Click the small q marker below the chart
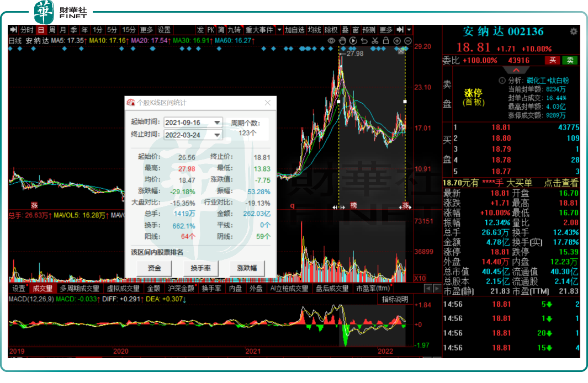This screenshot has width=588, height=383. pyautogui.click(x=293, y=206)
